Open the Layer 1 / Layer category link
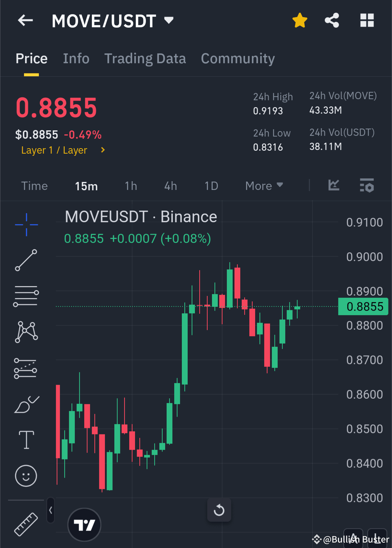Screen dimensions: 392x548 54,150
